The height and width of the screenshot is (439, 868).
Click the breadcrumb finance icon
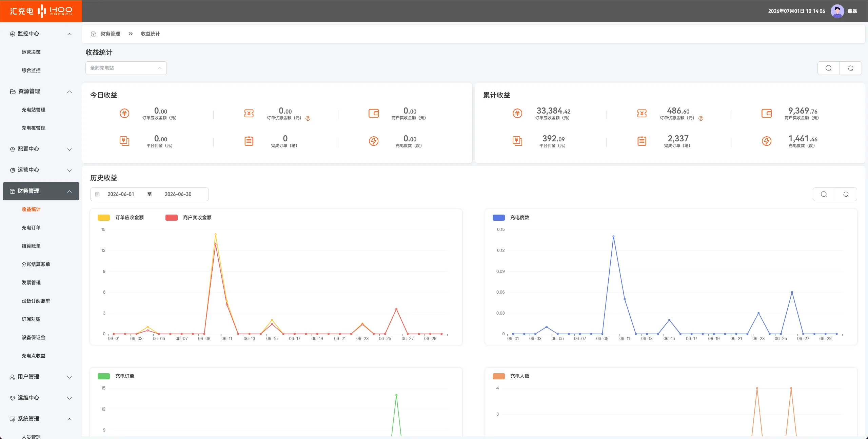point(94,34)
